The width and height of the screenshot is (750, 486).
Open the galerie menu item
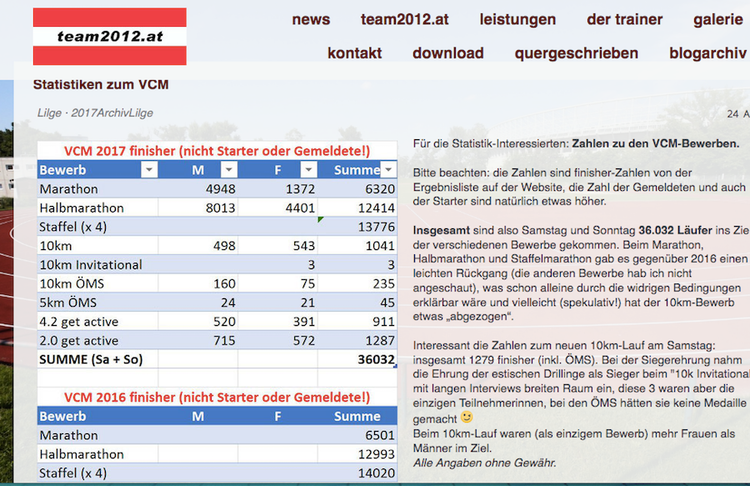click(718, 20)
